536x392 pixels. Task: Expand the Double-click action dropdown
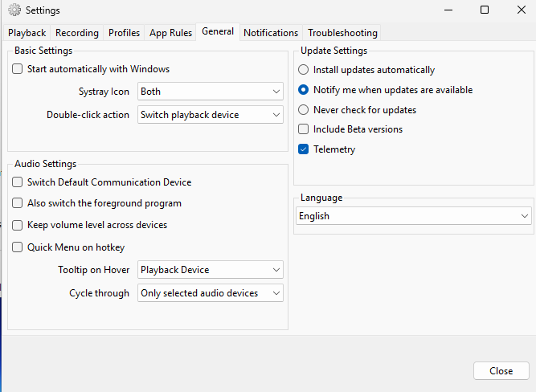[x=211, y=115]
